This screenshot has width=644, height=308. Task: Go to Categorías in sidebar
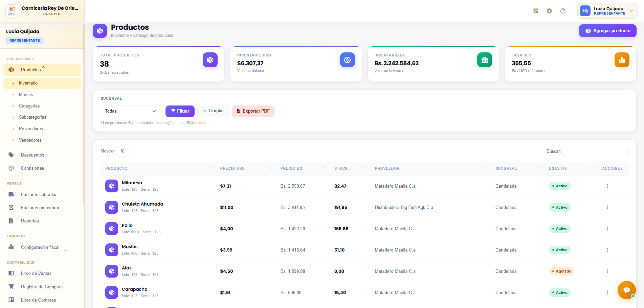pos(29,106)
